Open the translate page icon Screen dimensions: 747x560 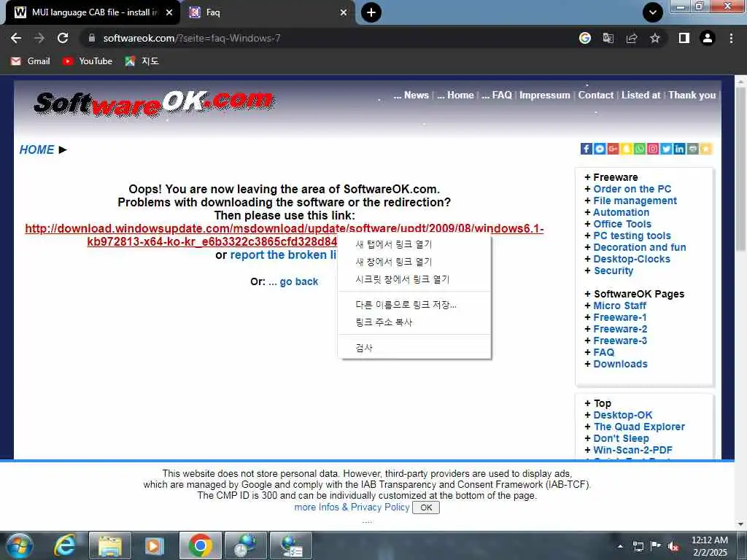608,38
